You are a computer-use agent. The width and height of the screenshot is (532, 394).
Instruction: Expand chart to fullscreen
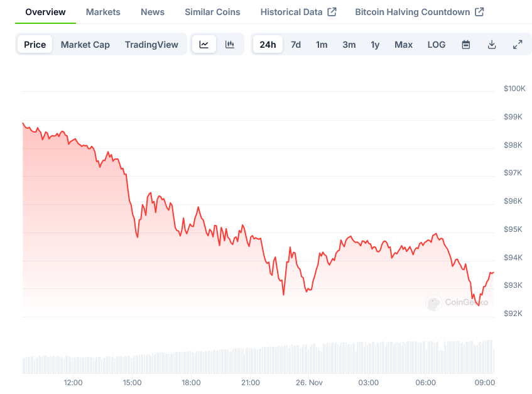click(x=518, y=45)
